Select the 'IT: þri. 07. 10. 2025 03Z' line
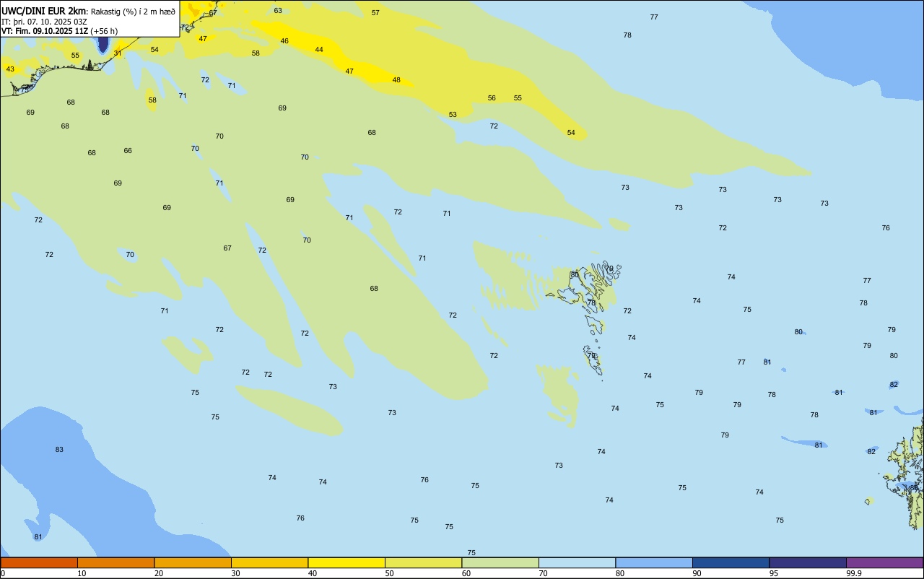924x579 pixels. tap(44, 22)
